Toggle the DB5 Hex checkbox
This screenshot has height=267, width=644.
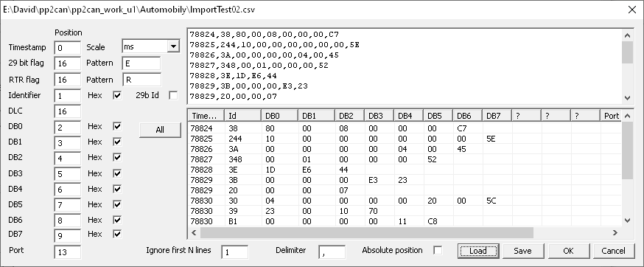(117, 204)
